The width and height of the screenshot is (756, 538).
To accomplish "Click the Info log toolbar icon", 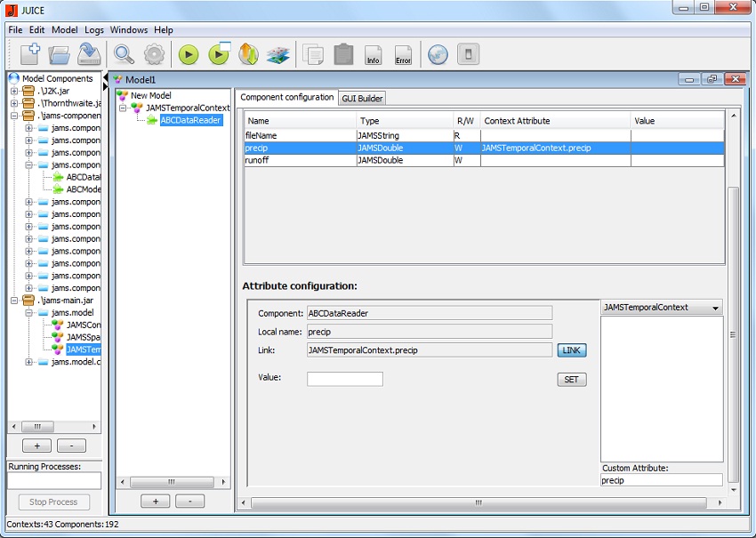I will (374, 55).
